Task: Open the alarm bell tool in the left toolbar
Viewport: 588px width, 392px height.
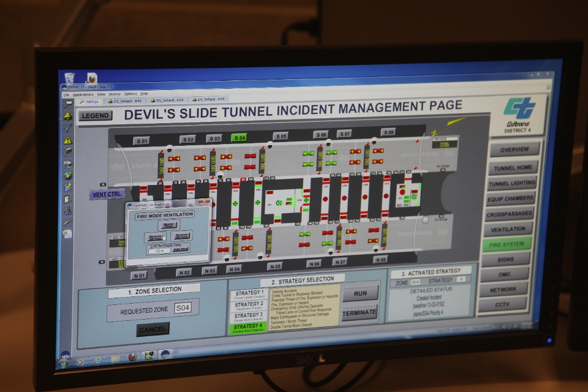Action: (68, 116)
